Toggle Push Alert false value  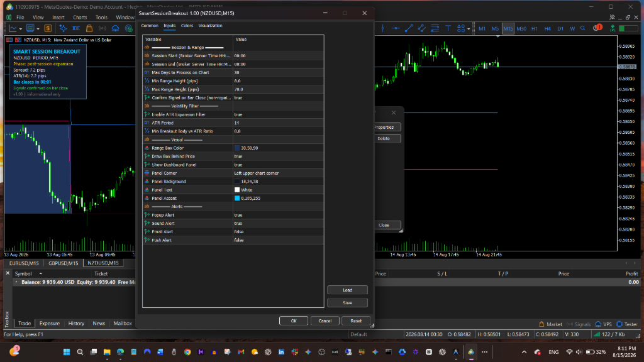pyautogui.click(x=279, y=240)
